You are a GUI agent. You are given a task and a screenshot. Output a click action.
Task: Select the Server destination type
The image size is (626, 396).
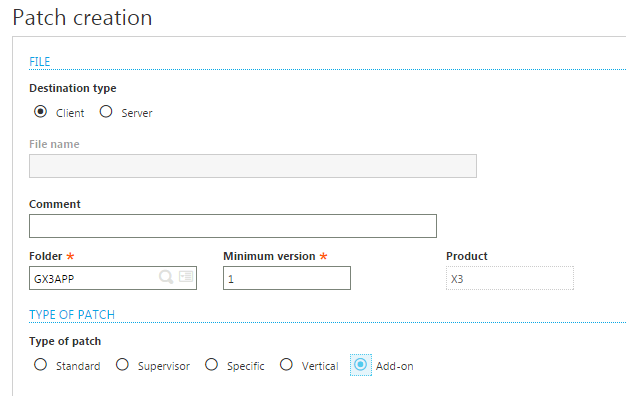(106, 112)
